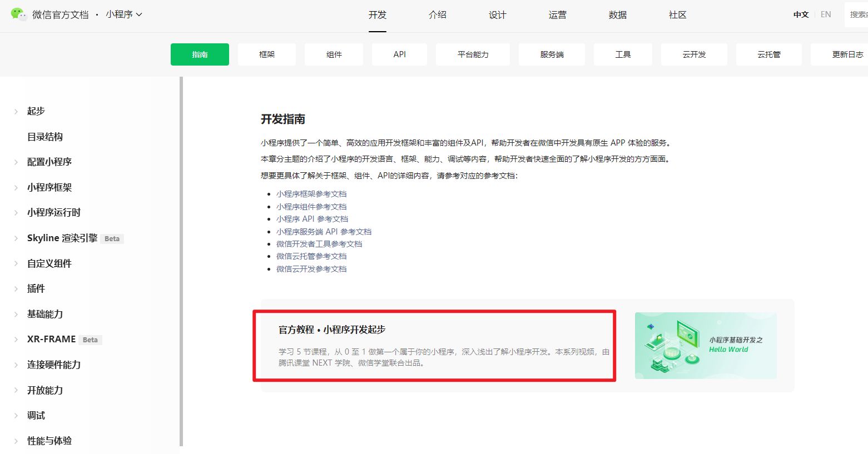Expand the 性能与体验 sidebar chevron

point(16,441)
